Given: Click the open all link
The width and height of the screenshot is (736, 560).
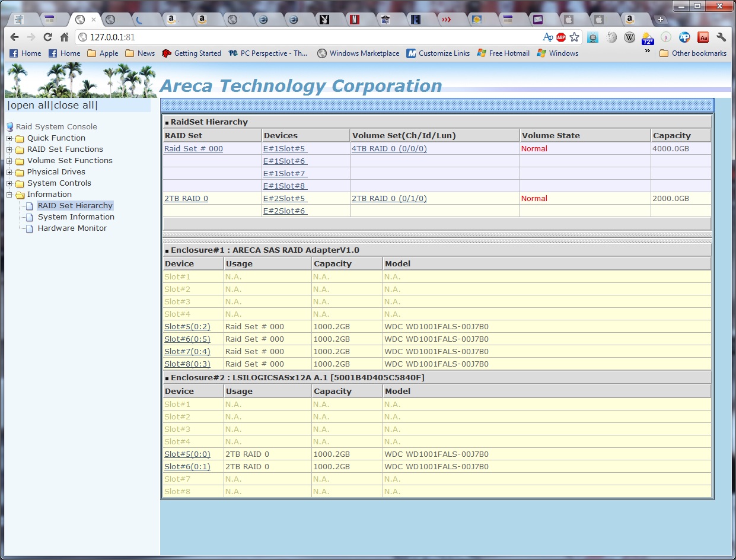Looking at the screenshot, I should (29, 106).
